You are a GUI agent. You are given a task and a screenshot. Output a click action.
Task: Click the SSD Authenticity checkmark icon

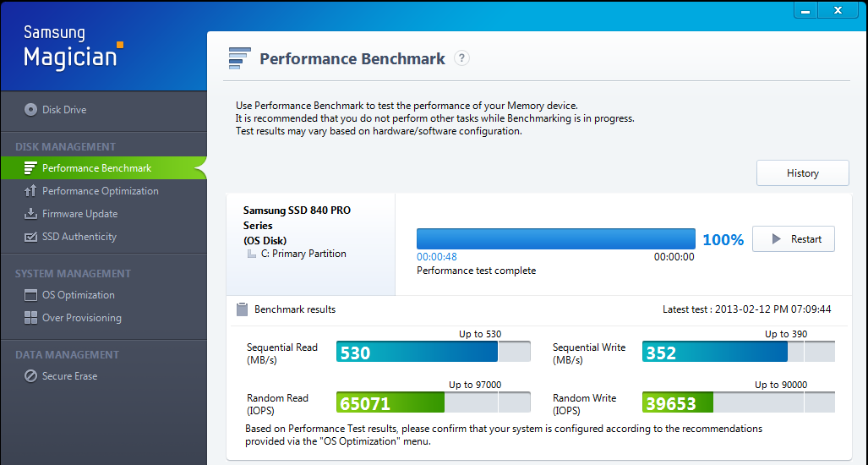tap(30, 237)
